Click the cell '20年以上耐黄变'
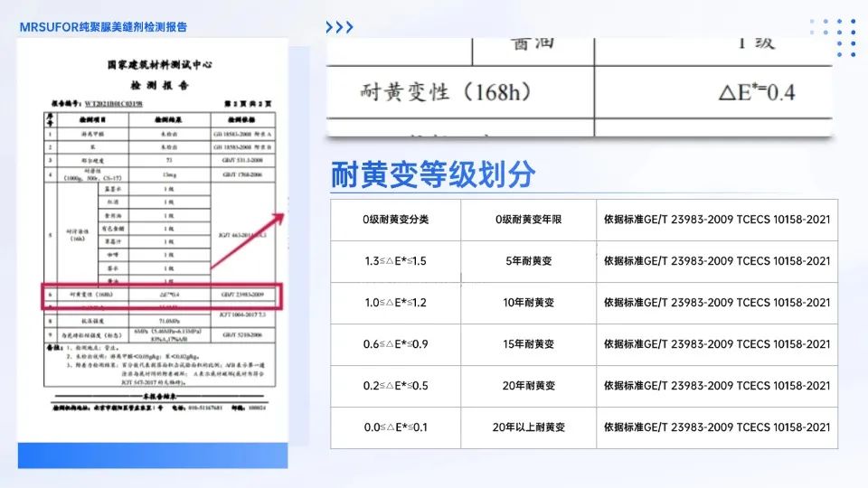Image resolution: width=868 pixels, height=488 pixels. pyautogui.click(x=529, y=427)
